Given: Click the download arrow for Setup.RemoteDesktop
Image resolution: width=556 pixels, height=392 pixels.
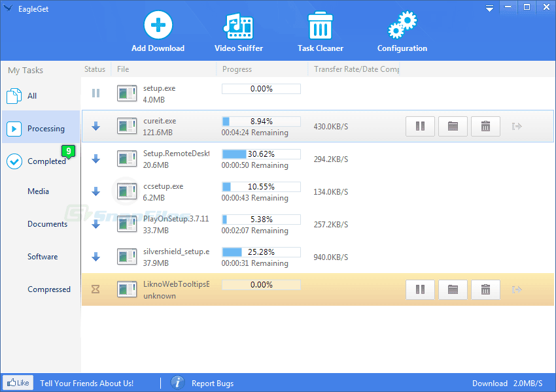Looking at the screenshot, I should (x=96, y=159).
